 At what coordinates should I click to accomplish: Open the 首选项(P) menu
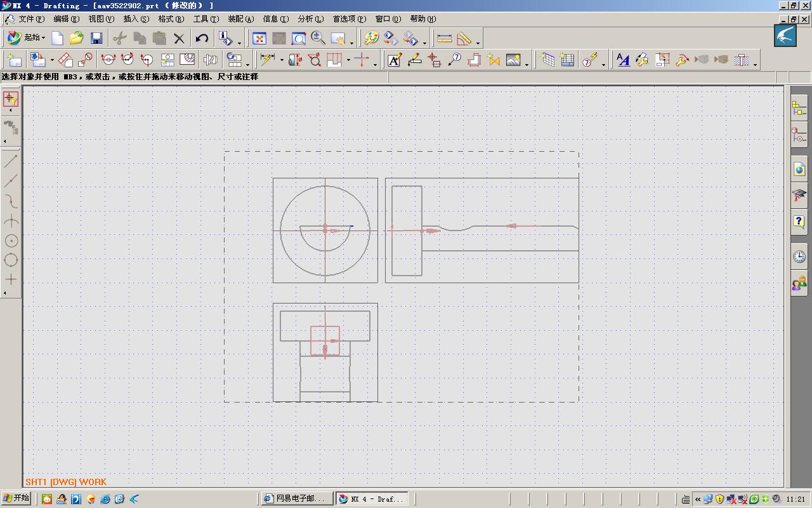[x=350, y=19]
